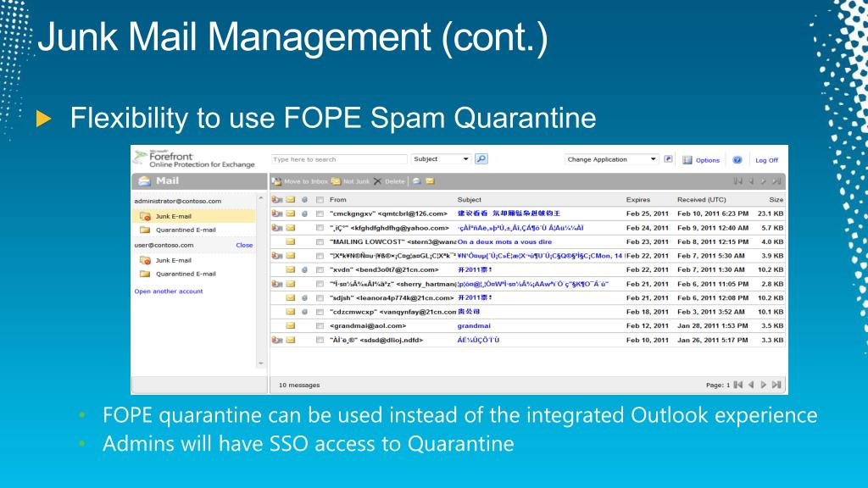868x488 pixels.
Task: Click the go icon beside Change Application
Action: 668,159
